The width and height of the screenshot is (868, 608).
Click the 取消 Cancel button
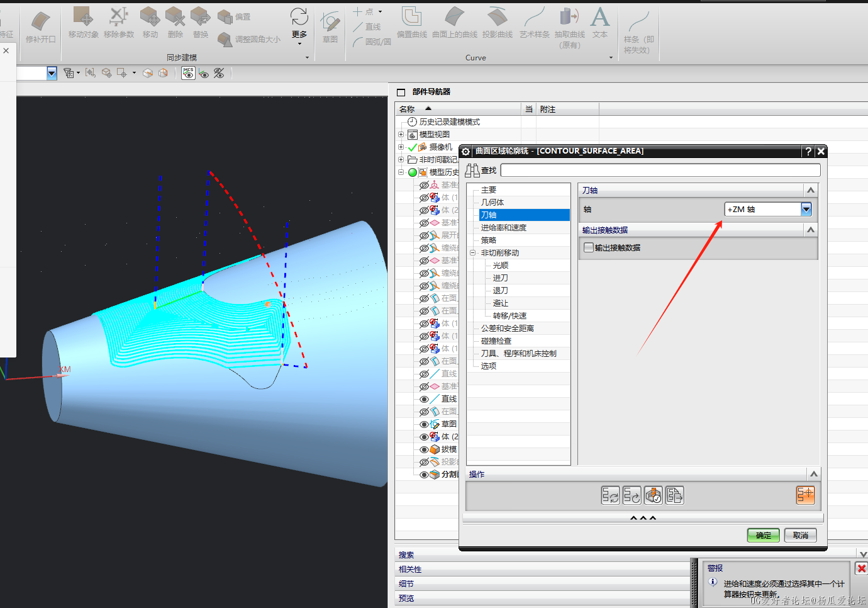800,535
